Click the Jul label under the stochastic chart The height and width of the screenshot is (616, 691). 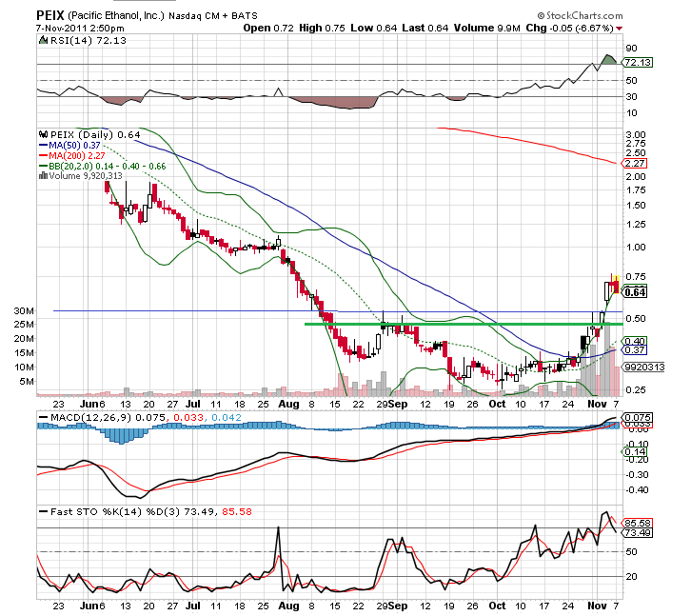[192, 606]
